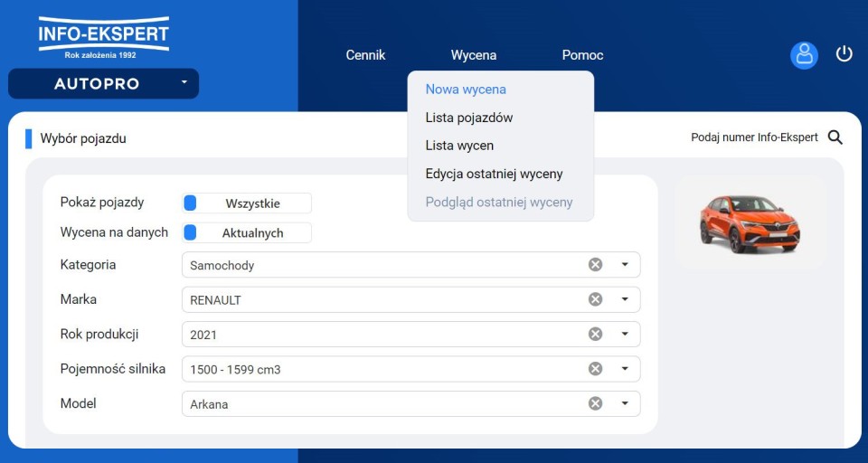Screen dimensions: 868x463
Task: Clear the Kategoria field selection
Action: pyautogui.click(x=595, y=265)
